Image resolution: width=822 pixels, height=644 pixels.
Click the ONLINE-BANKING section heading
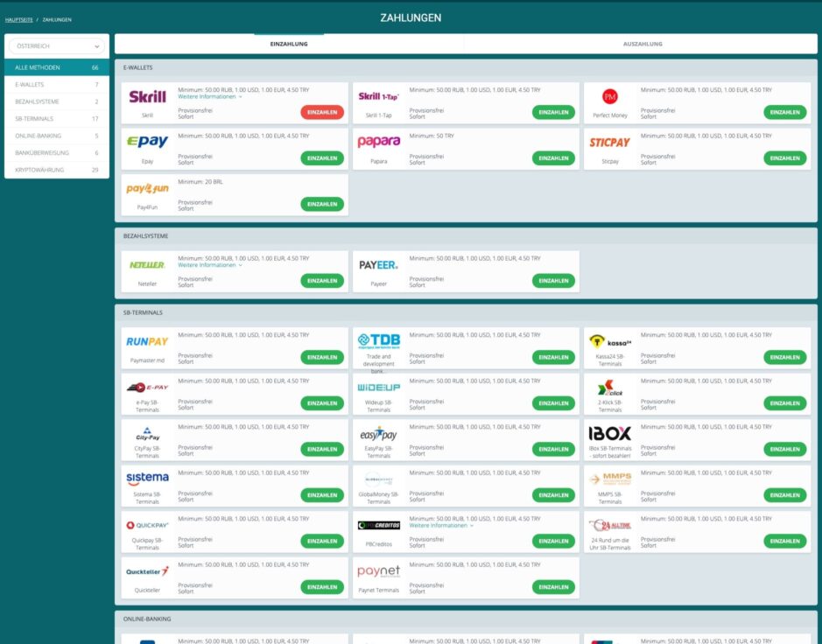tap(147, 619)
